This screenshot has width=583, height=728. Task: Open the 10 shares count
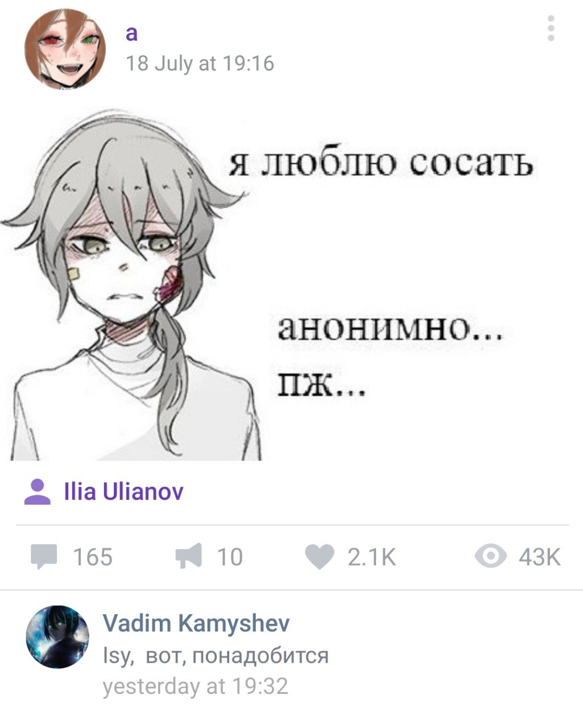tap(230, 557)
